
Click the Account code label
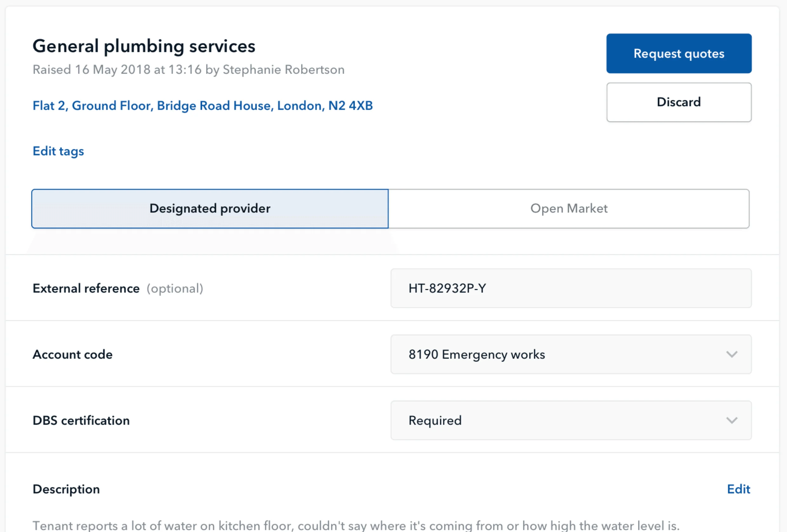pyautogui.click(x=72, y=354)
